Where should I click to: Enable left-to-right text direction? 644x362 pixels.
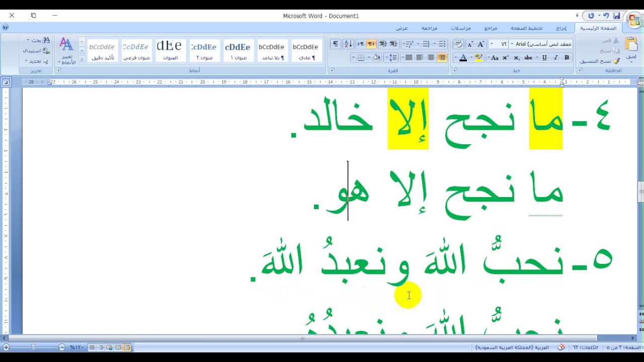(360, 44)
